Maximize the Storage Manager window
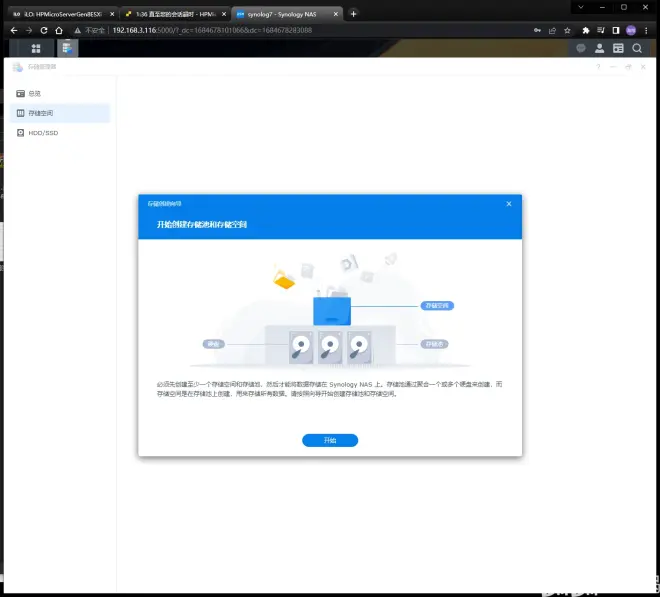 click(628, 67)
